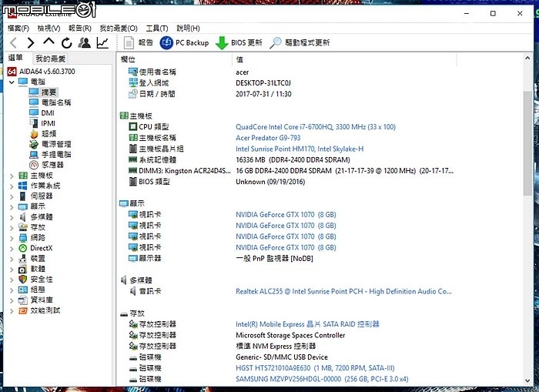The height and width of the screenshot is (392, 539).
Task: Start BIOS 更新 update from toolbar
Action: point(239,42)
